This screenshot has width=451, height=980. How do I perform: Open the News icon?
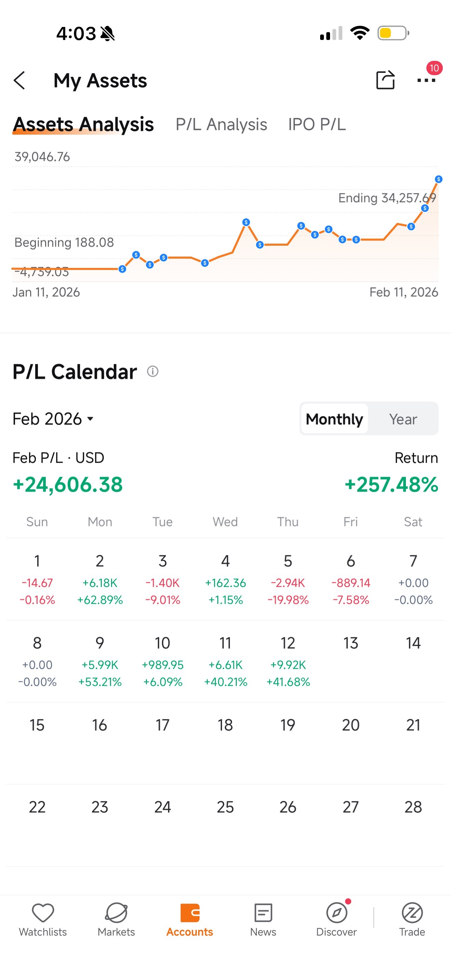(x=263, y=913)
